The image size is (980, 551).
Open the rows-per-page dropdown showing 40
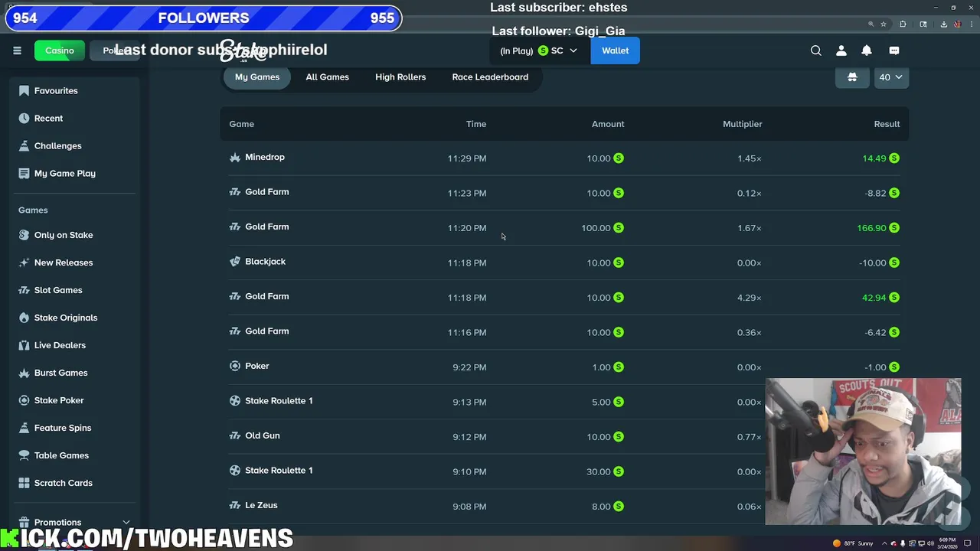891,77
